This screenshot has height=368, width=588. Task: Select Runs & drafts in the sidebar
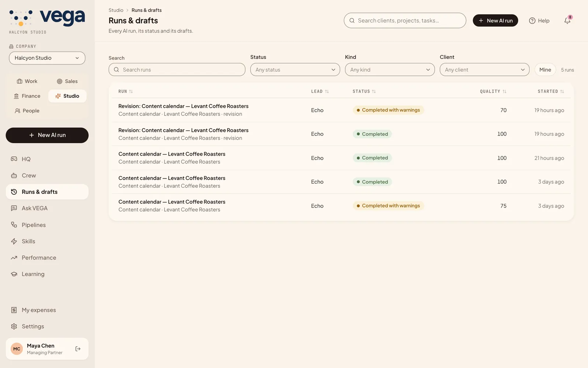pos(47,192)
